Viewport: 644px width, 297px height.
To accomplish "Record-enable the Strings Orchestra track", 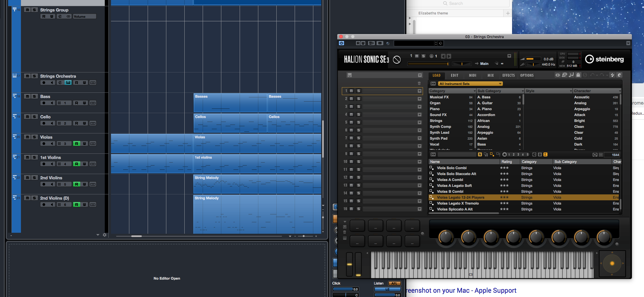I will (x=44, y=83).
